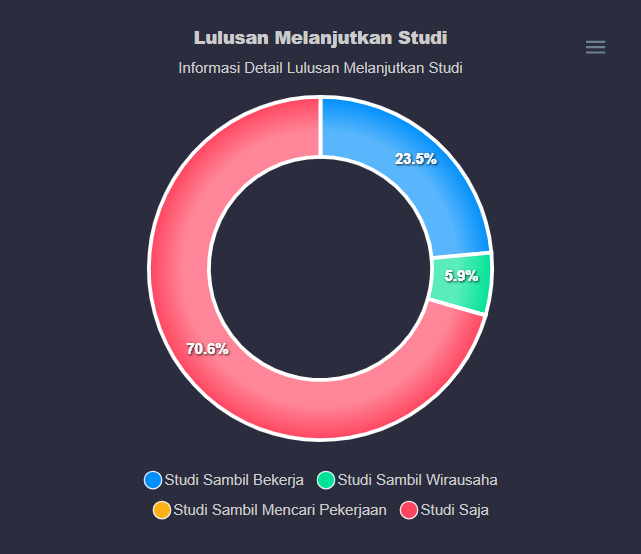Hide Studi Sambil Mencari Pekerjaan via legend text
The image size is (641, 554).
[279, 510]
